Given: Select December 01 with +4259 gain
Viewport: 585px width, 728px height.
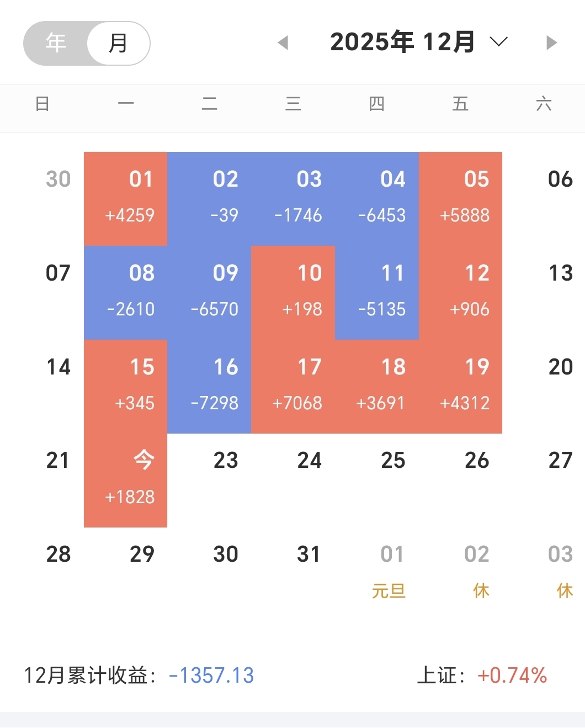Looking at the screenshot, I should point(126,198).
